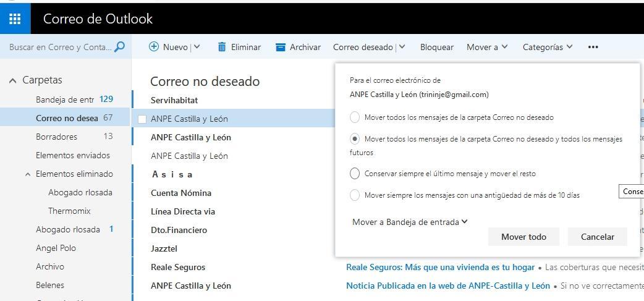The image size is (644, 301).
Task: Open Abogado rlosada folder with 1 unread
Action: 68,229
